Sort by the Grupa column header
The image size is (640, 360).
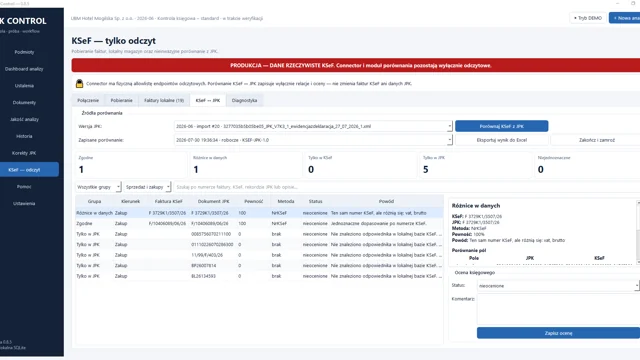point(94,201)
